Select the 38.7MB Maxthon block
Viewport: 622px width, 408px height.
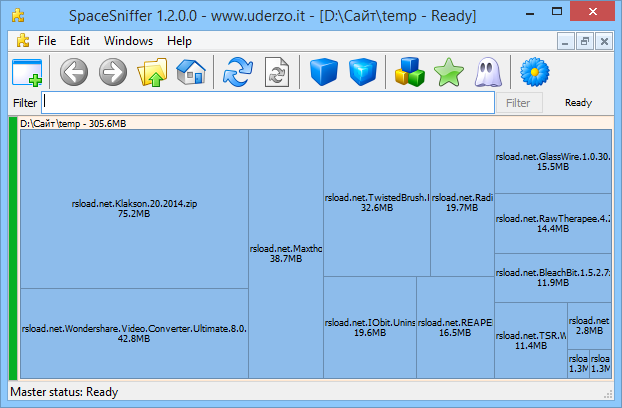(286, 254)
